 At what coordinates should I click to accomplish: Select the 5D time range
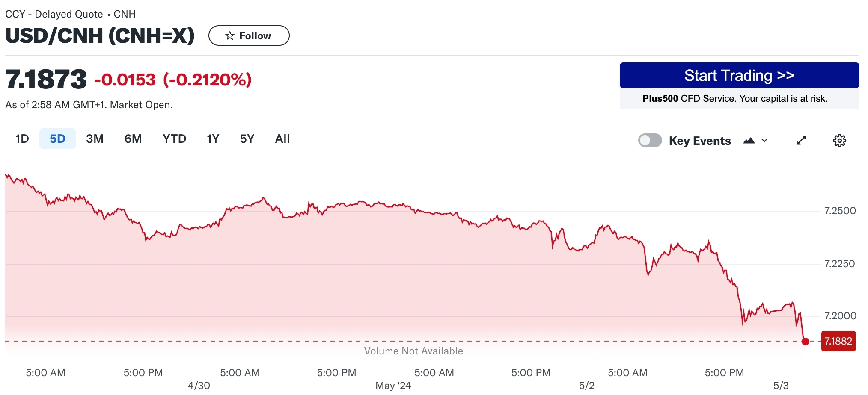[x=57, y=139]
